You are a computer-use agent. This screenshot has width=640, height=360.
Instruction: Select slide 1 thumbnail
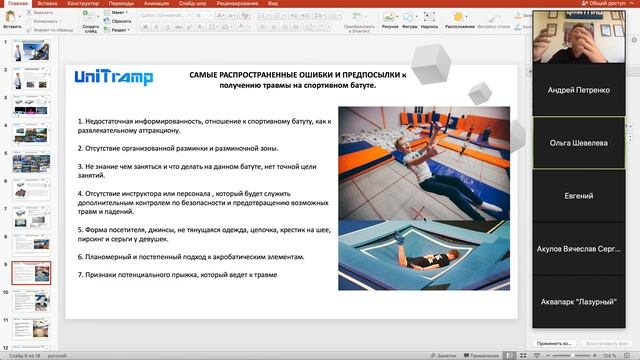[31, 51]
